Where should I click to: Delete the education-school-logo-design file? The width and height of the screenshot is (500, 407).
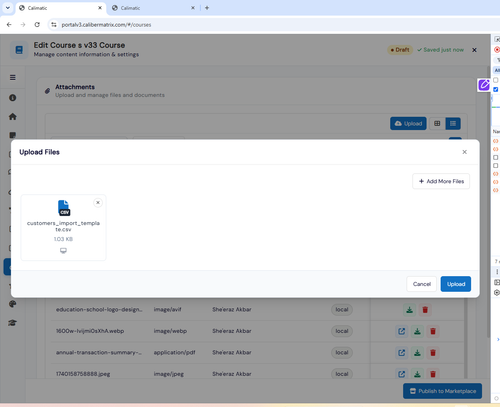(x=425, y=310)
